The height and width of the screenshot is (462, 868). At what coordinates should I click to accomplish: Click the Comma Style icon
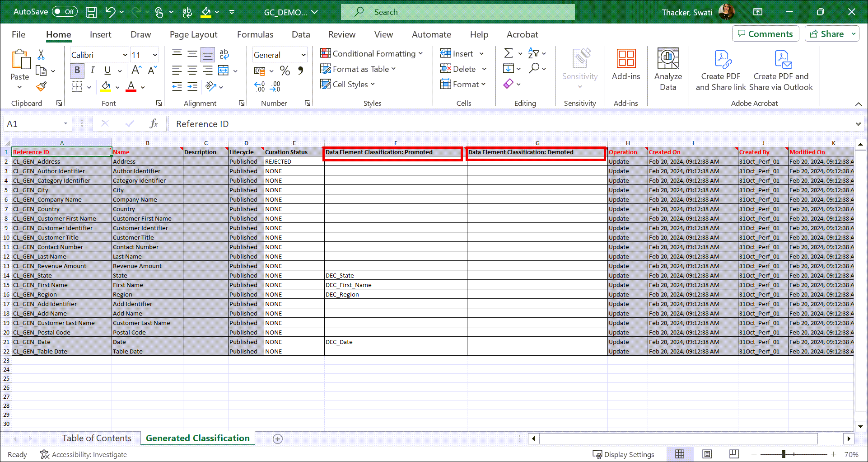pyautogui.click(x=300, y=71)
